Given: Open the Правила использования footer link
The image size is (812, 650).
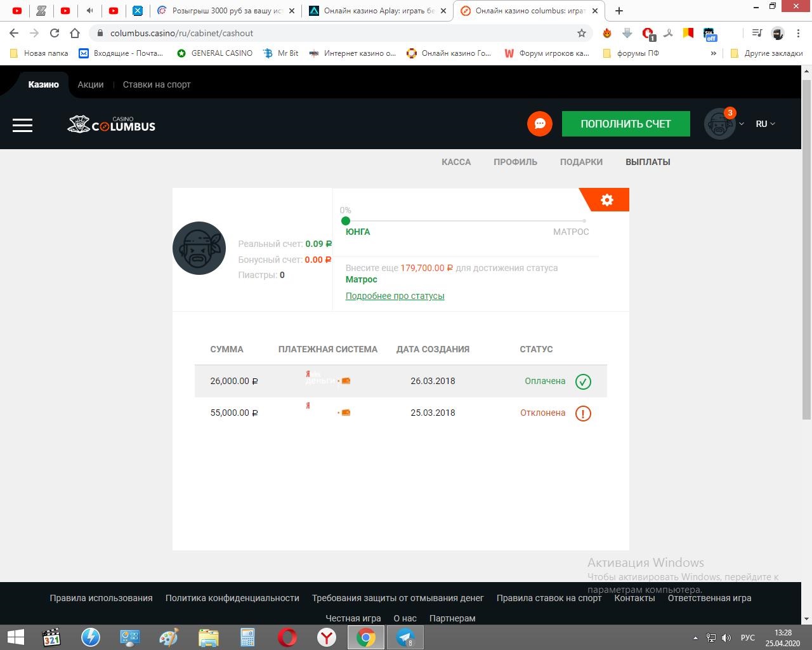Looking at the screenshot, I should click(101, 598).
